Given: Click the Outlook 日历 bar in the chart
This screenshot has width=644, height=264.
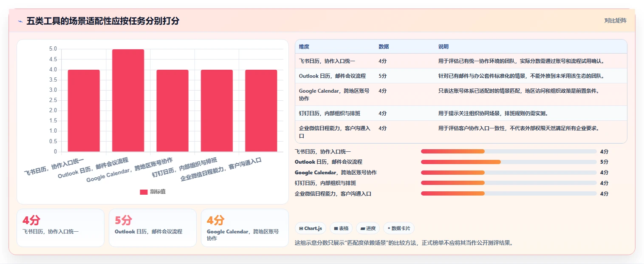Looking at the screenshot, I should 128,100.
